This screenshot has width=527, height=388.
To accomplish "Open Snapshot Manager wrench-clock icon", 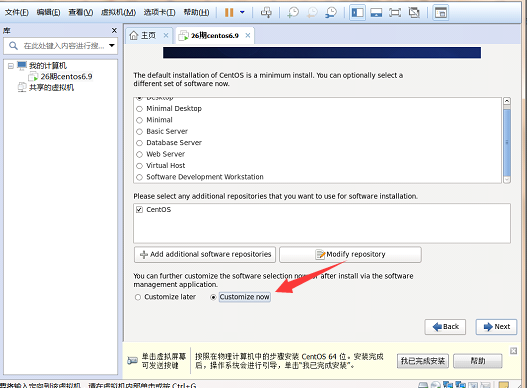I will coord(331,13).
